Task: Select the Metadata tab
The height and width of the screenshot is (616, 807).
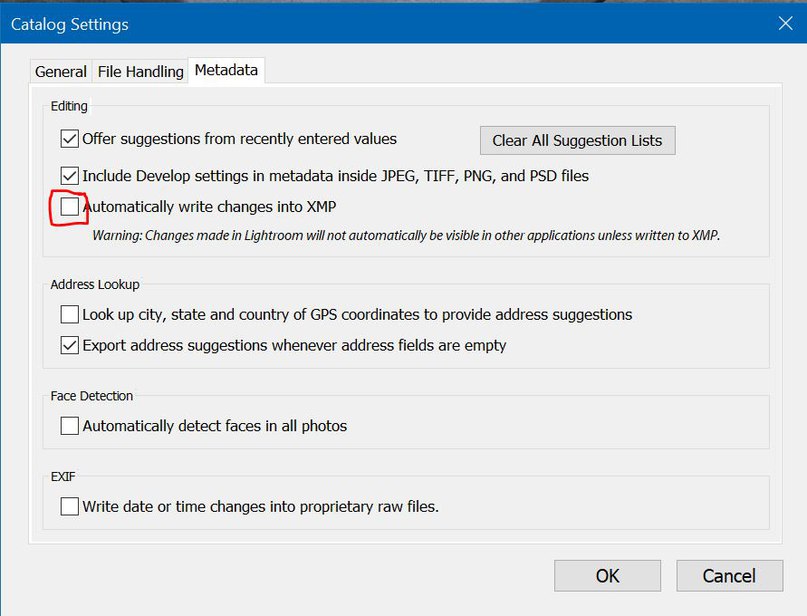Action: [226, 70]
